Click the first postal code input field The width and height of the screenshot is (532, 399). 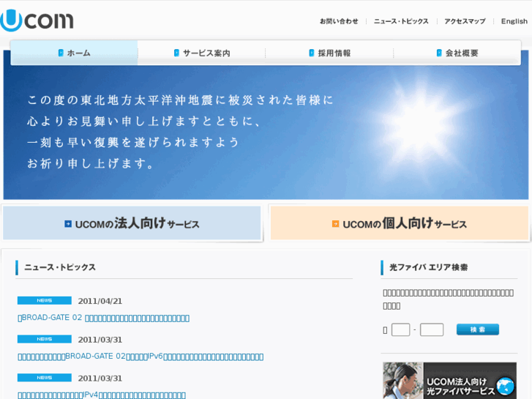(x=400, y=329)
